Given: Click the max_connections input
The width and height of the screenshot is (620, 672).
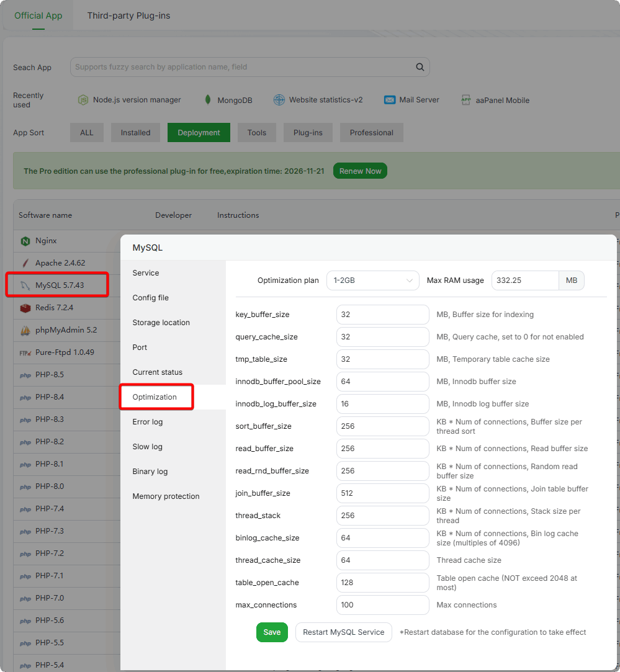Looking at the screenshot, I should point(382,605).
